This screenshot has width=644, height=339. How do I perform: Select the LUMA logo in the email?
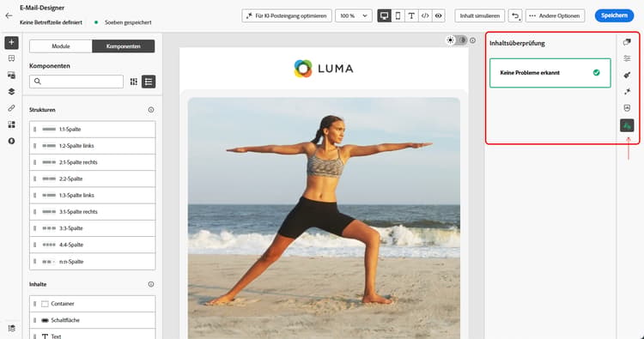click(324, 69)
